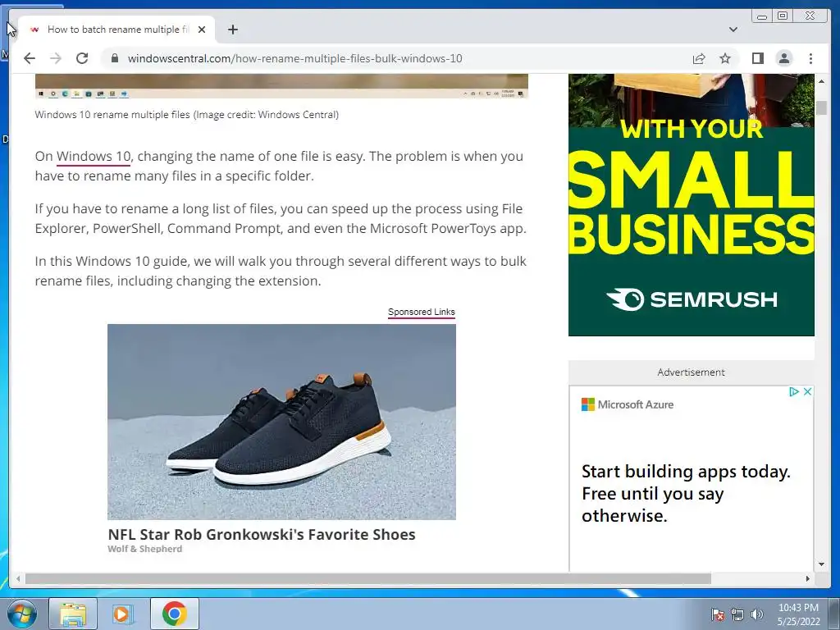This screenshot has width=840, height=630.
Task: Click the Chrome taskbar icon
Action: 175,614
